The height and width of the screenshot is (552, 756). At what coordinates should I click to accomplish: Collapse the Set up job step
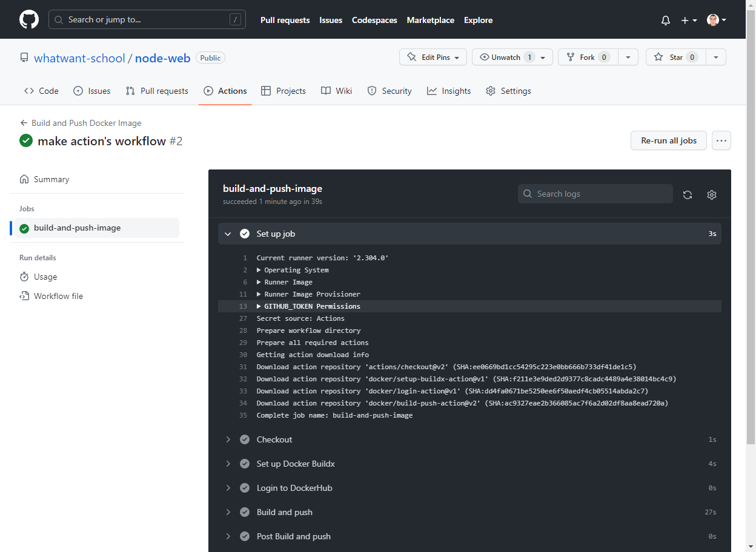point(469,234)
